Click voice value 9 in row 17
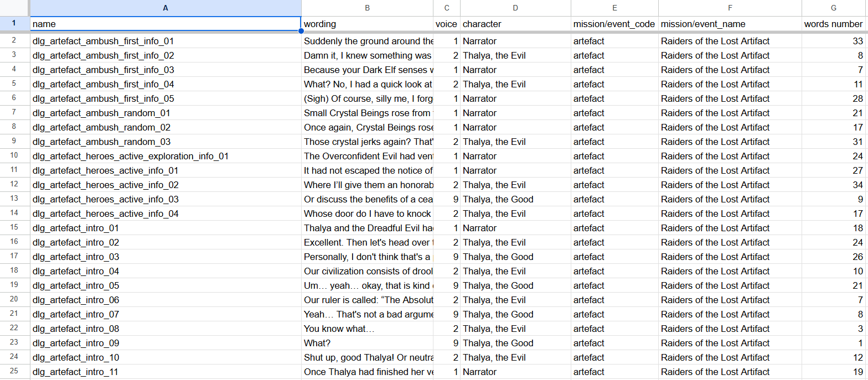The height and width of the screenshot is (380, 868). tap(447, 257)
